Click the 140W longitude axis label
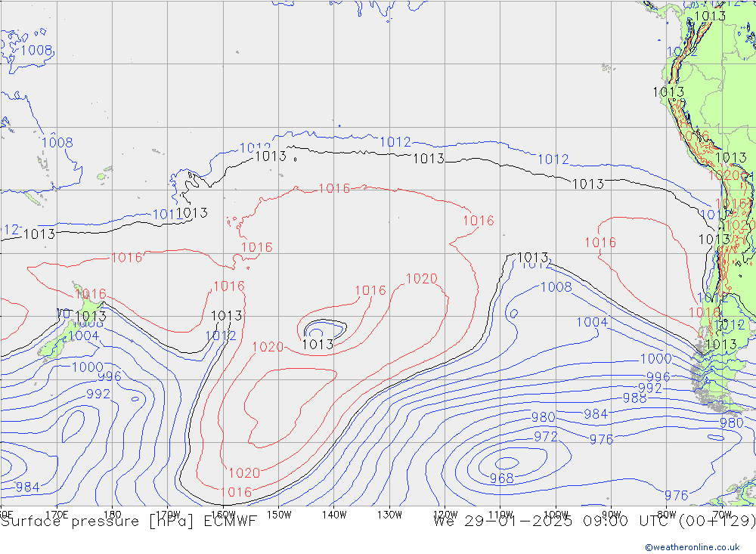 [x=334, y=515]
